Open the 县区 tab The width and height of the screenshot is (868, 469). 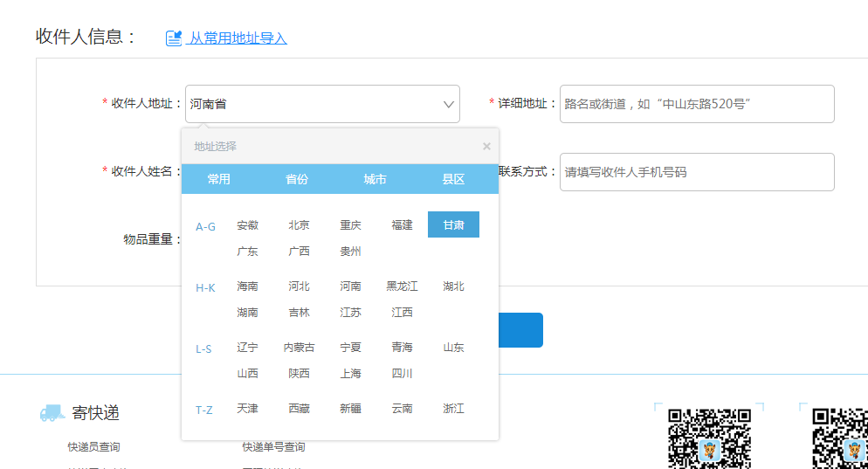[453, 179]
